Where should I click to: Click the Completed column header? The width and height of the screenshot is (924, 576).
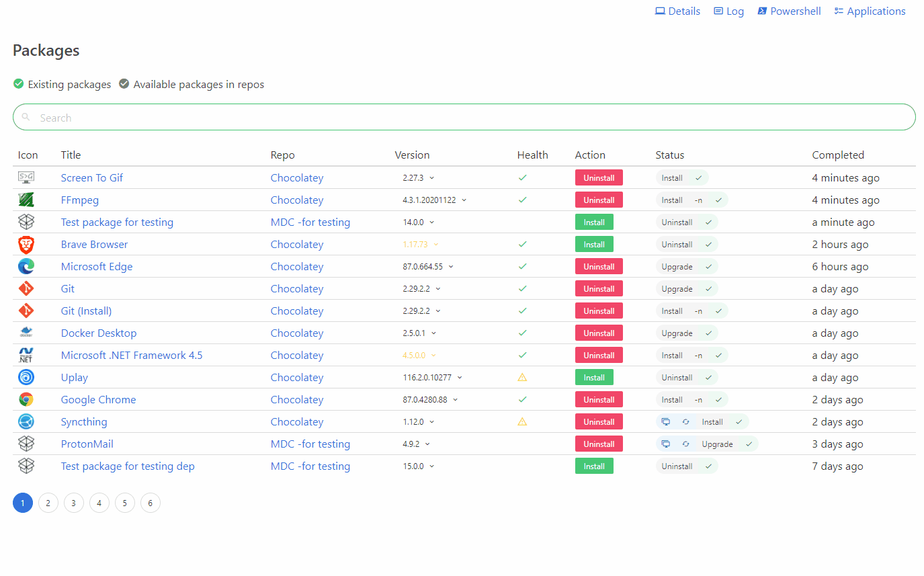[x=838, y=155]
